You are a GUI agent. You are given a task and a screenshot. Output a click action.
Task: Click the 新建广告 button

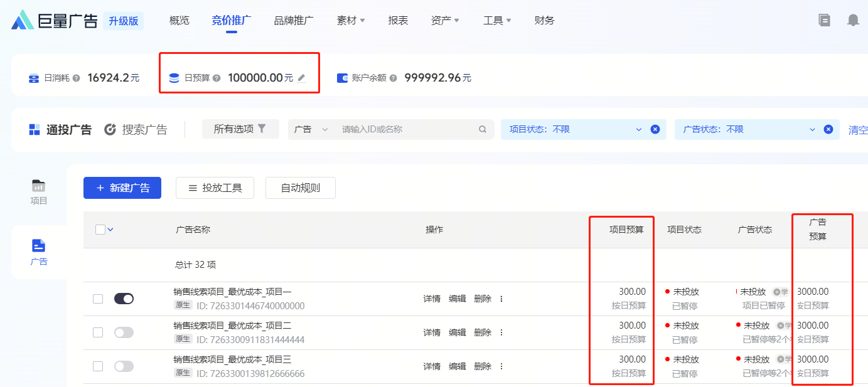pyautogui.click(x=122, y=188)
